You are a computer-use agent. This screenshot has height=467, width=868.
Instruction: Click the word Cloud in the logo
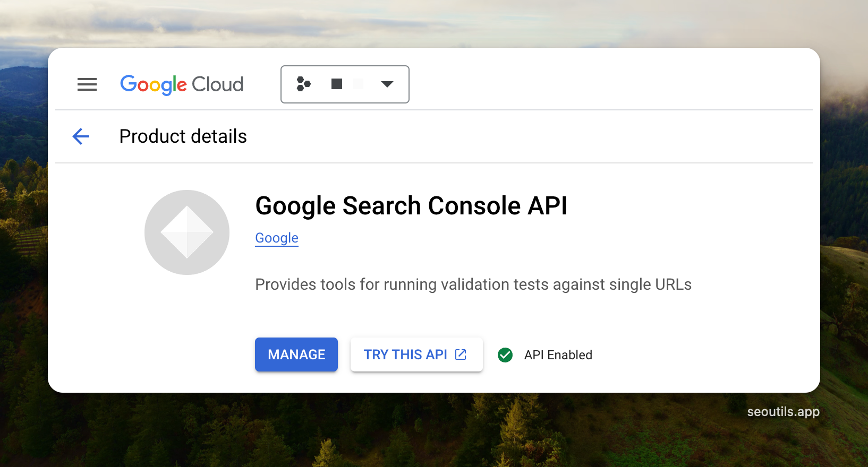click(x=217, y=84)
